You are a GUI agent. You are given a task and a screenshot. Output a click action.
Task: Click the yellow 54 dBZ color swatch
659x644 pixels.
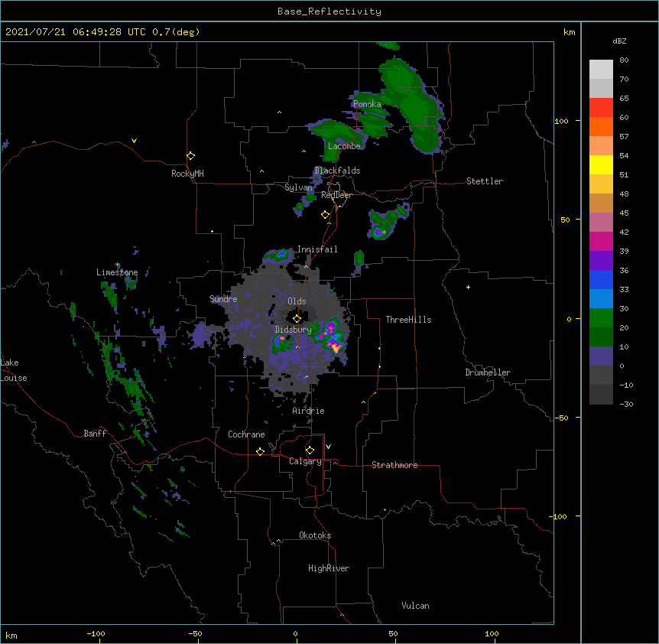point(601,164)
